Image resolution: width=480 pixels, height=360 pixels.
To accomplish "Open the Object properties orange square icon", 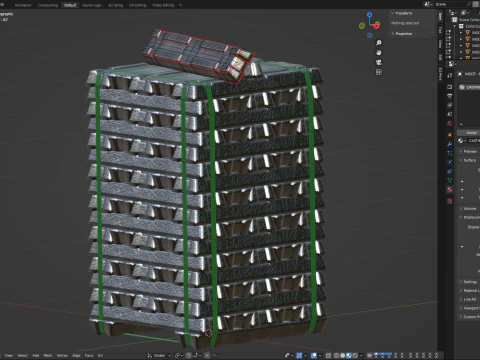I will (x=450, y=135).
